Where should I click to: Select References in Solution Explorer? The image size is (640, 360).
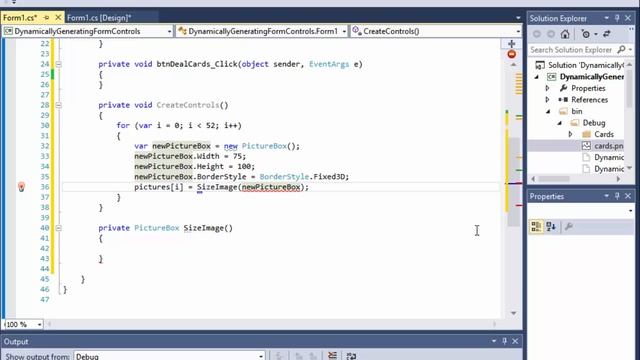tap(583, 100)
